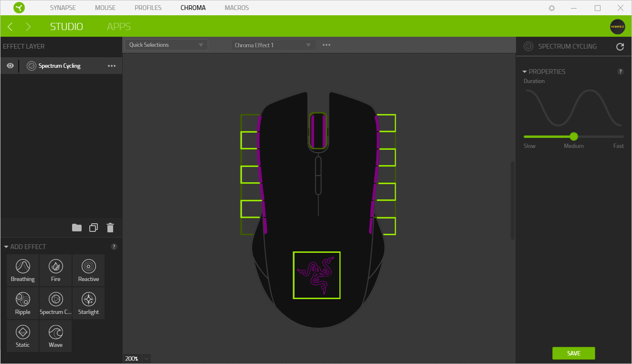Go forward with the right arrow
The width and height of the screenshot is (632, 364).
point(28,27)
